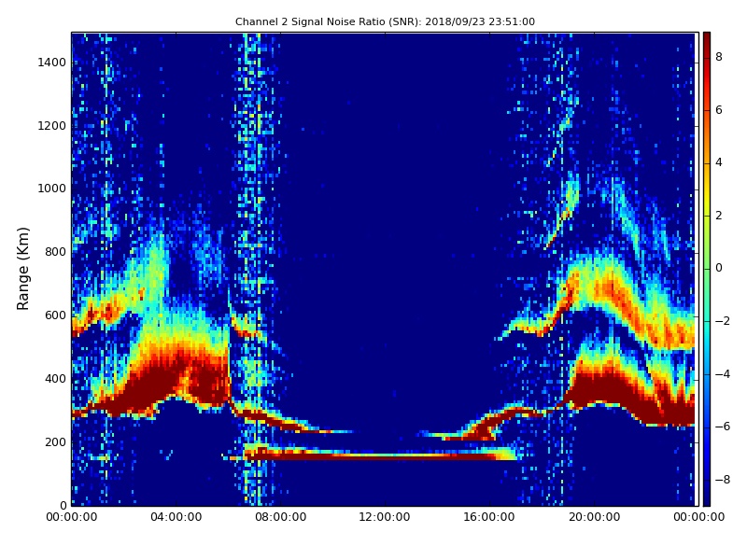
Task: Click the 1000 range tick label
Action: coord(52,189)
